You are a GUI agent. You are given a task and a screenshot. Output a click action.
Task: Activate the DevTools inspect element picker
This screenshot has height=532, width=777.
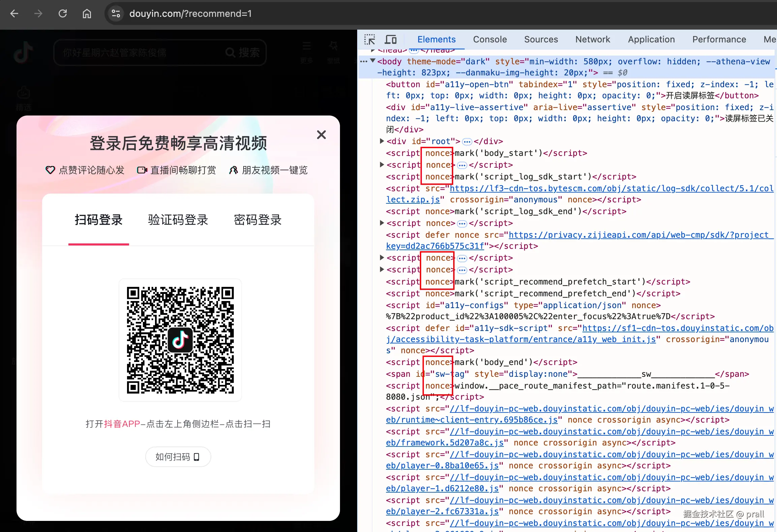(369, 39)
